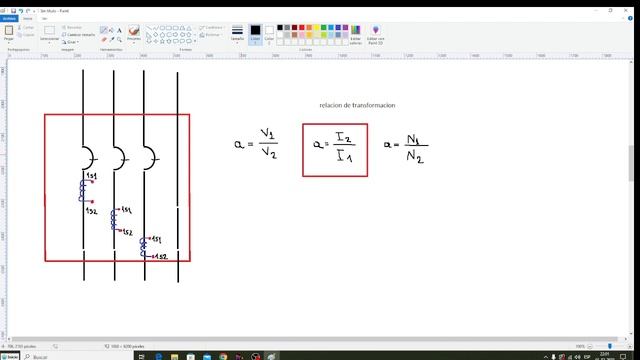
Task: Click the 'relacion de transformacion' text on canvas
Action: tap(357, 105)
